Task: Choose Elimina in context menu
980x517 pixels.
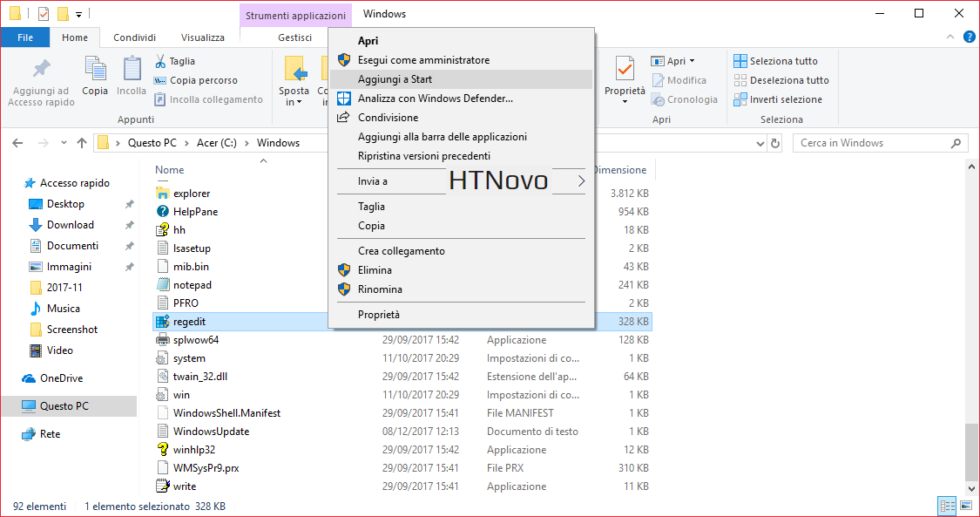Action: coord(461,270)
